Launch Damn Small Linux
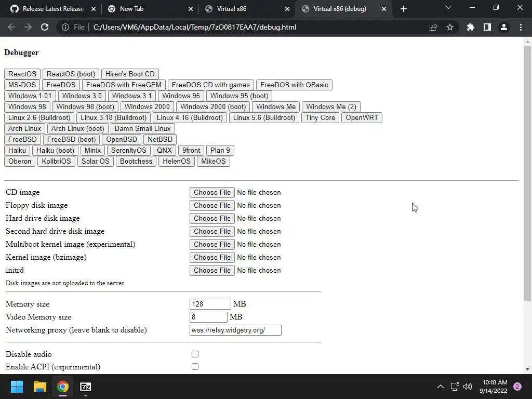The width and height of the screenshot is (532, 399). (x=142, y=129)
